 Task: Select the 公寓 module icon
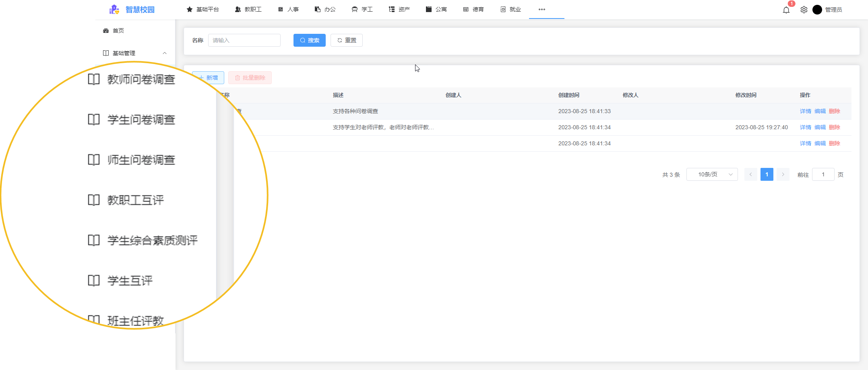(x=436, y=9)
